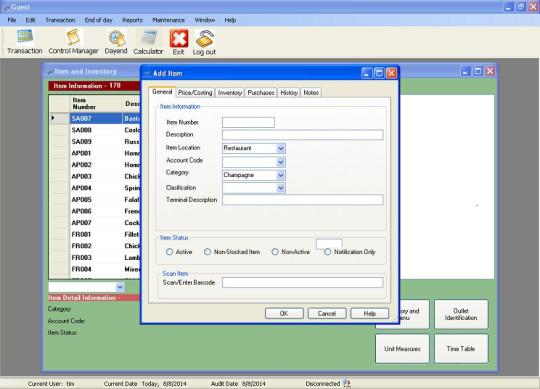Click the Unit Measures button
The height and width of the screenshot is (389, 540).
pos(402,349)
